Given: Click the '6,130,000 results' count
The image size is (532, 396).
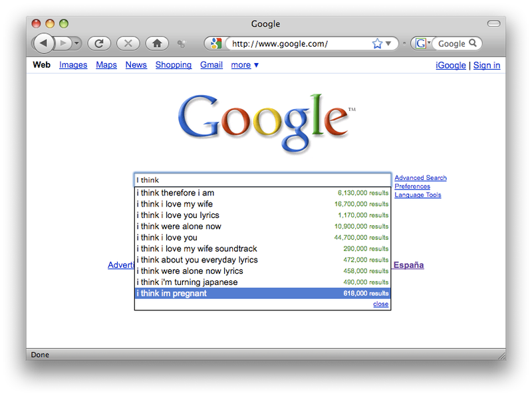Looking at the screenshot, I should click(363, 193).
